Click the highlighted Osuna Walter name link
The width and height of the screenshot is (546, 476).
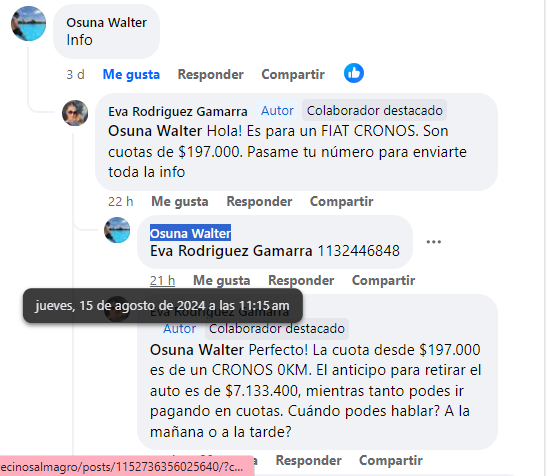point(190,233)
